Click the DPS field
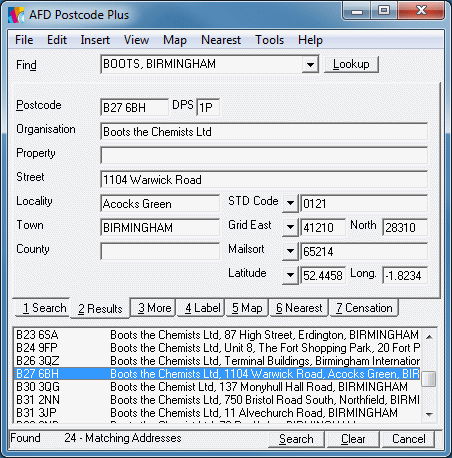This screenshot has height=458, width=452. point(208,107)
